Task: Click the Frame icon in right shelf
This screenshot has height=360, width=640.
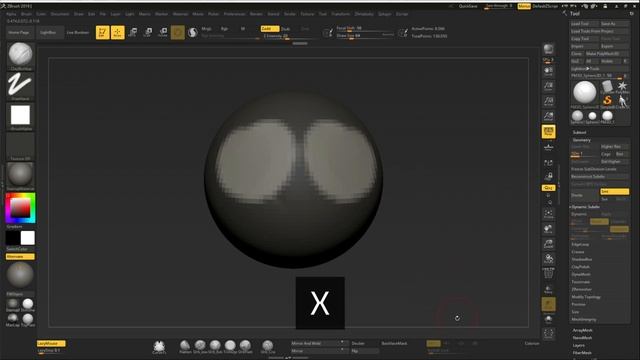Action: (549, 213)
